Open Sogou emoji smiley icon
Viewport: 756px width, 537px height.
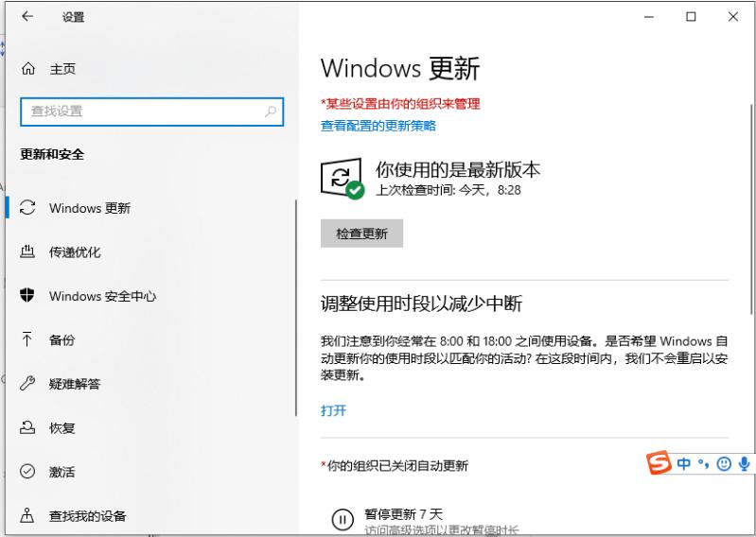pos(724,464)
